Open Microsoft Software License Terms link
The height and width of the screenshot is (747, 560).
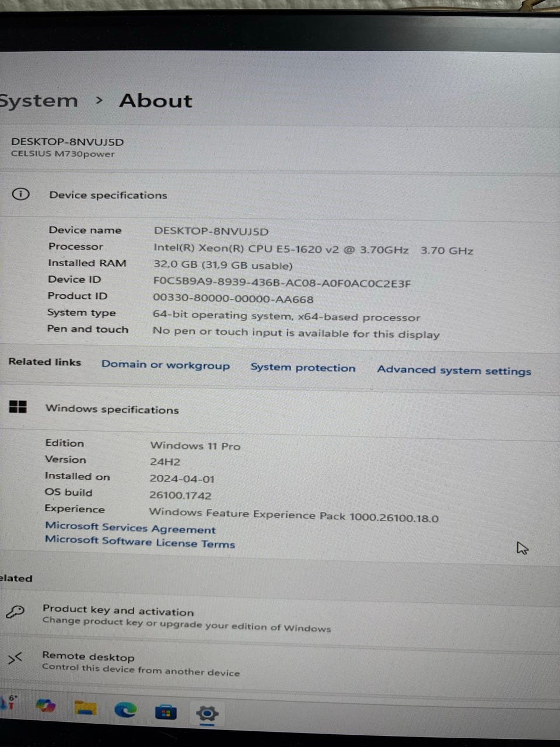[x=140, y=542]
